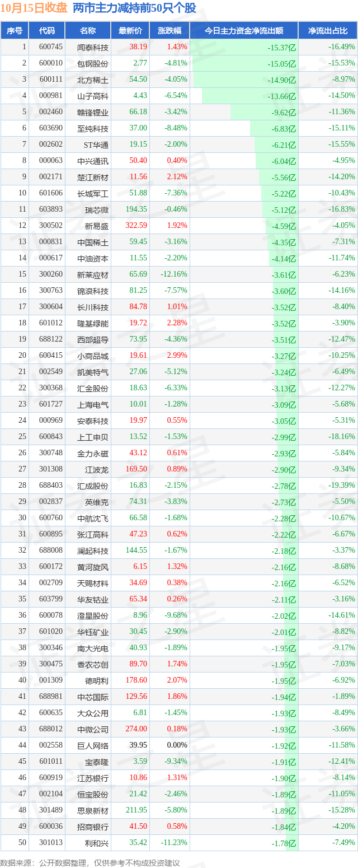Select 中微公司 price 274.00
The image size is (358, 868).
tap(136, 729)
